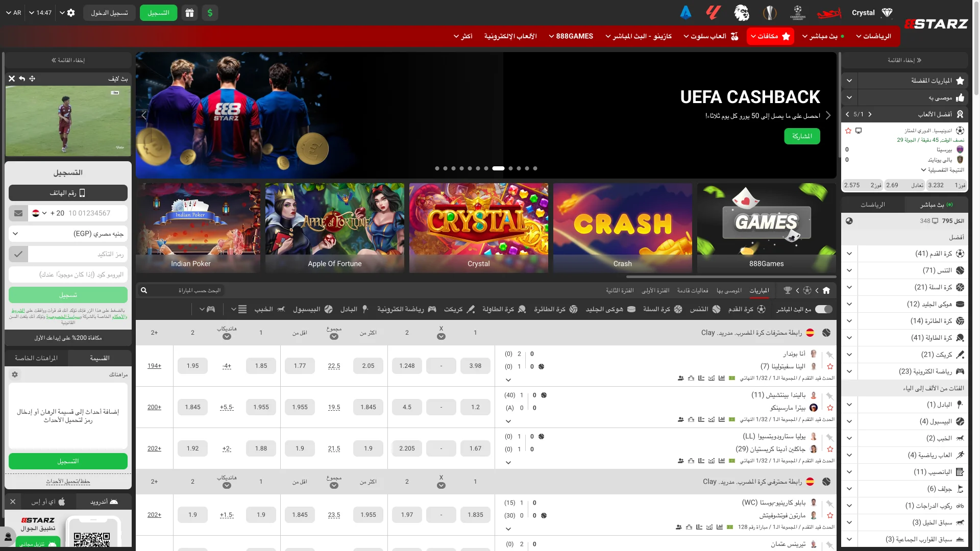
Task: Click the email envelope registration icon
Action: pyautogui.click(x=18, y=213)
